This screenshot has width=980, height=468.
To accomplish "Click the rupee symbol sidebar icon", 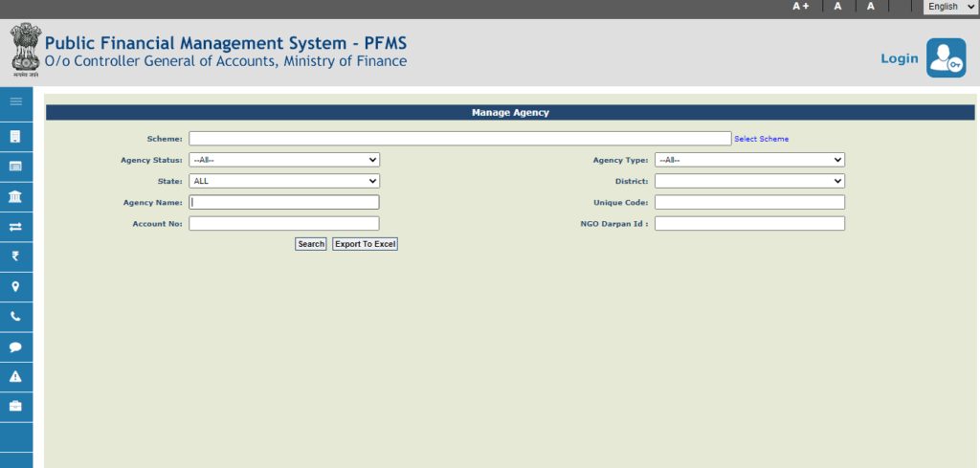I will click(15, 256).
